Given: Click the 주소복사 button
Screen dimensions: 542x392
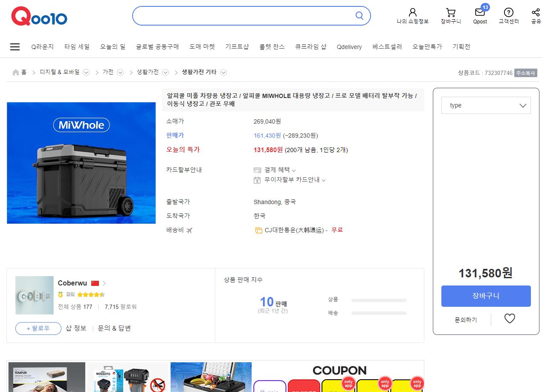Looking at the screenshot, I should [525, 73].
